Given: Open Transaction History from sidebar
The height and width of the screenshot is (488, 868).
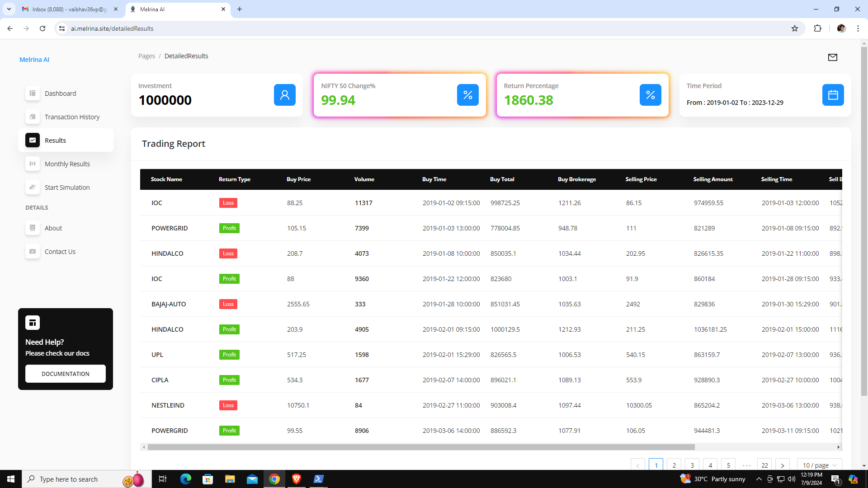Looking at the screenshot, I should pos(72,117).
